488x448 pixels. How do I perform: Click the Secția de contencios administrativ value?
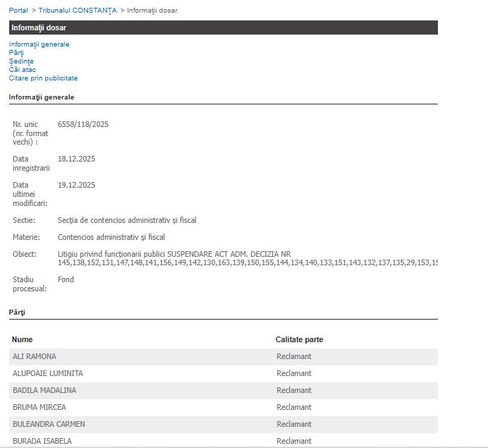127,221
